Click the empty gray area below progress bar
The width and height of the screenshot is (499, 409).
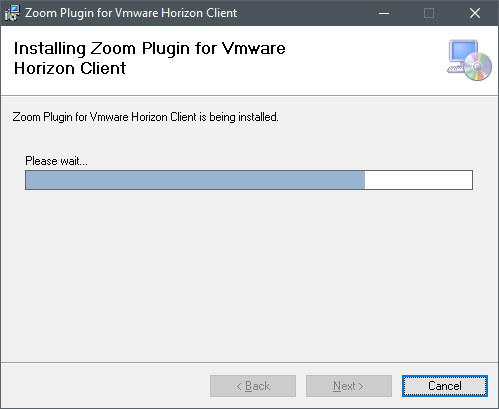pos(249,273)
